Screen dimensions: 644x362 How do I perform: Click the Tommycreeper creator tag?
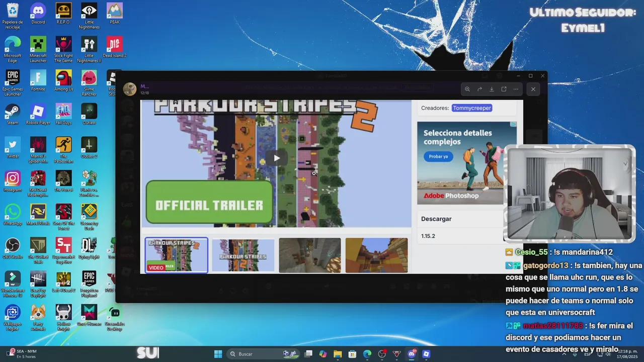[471, 108]
